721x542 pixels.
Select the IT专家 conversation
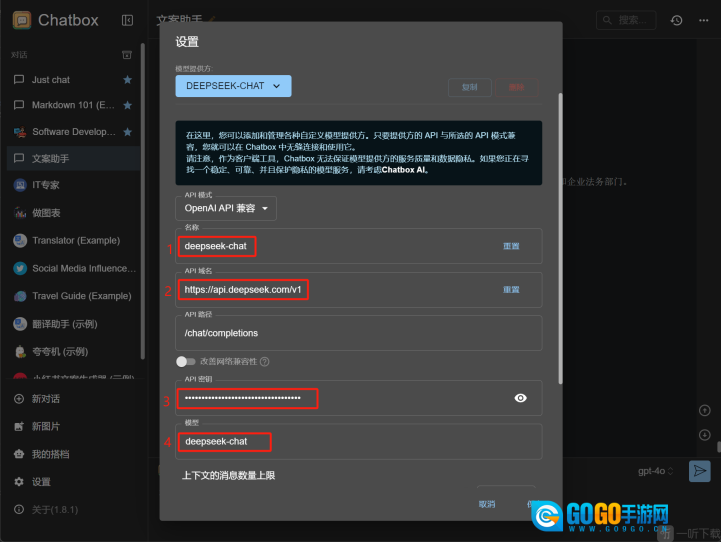[46, 185]
